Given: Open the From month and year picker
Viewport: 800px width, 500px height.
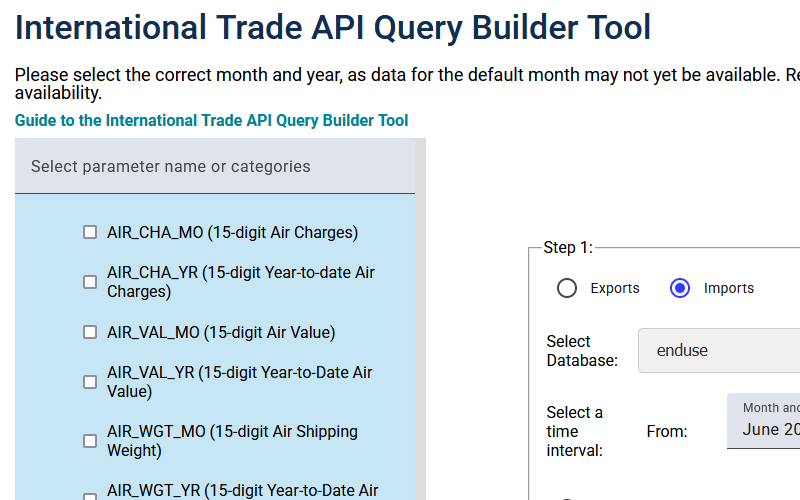Looking at the screenshot, I should click(765, 421).
